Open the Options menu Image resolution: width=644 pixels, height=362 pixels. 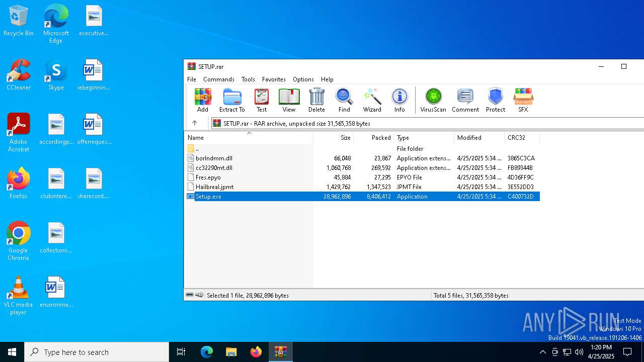click(x=303, y=79)
